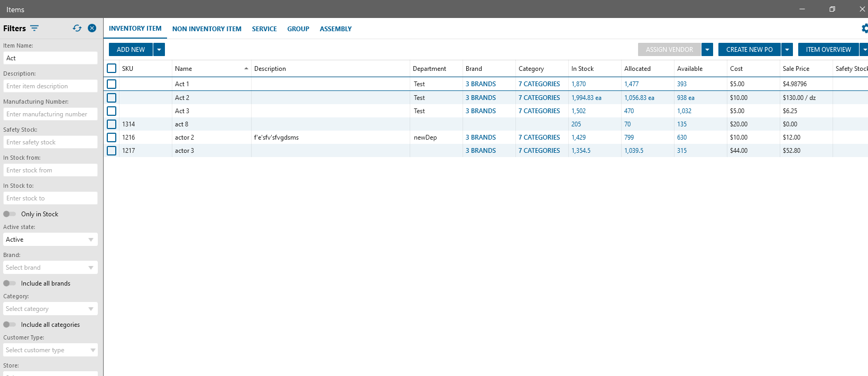Screen dimensions: 868x376
Task: Check the row for Act 2
Action: tap(112, 98)
